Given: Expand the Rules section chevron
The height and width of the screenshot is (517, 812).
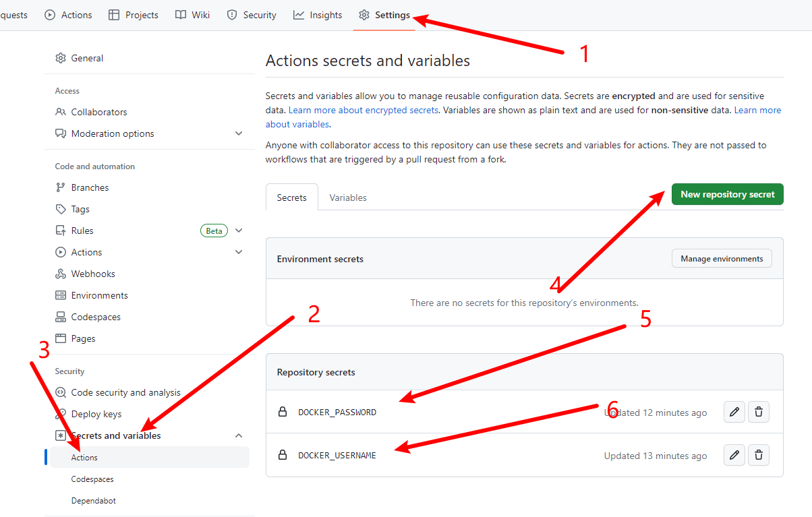Looking at the screenshot, I should (239, 231).
